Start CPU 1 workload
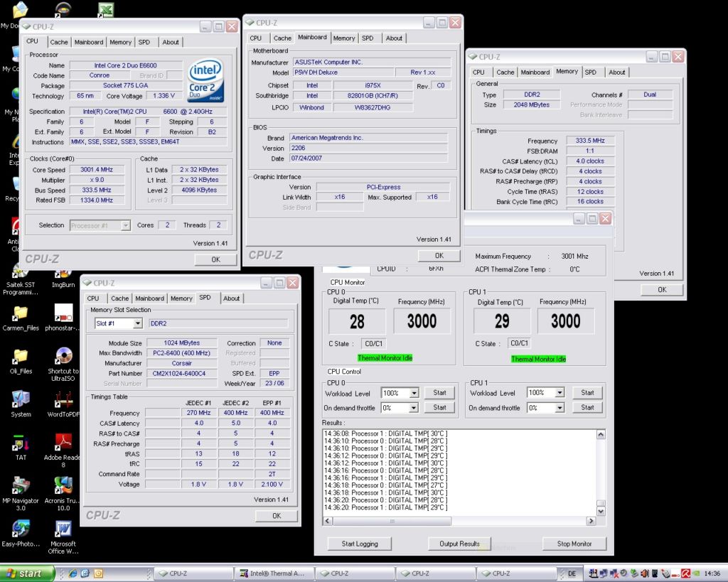This screenshot has width=728, height=582. [587, 393]
